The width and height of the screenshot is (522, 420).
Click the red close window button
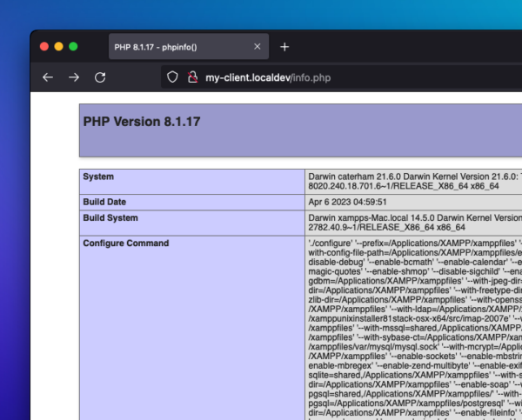click(44, 46)
